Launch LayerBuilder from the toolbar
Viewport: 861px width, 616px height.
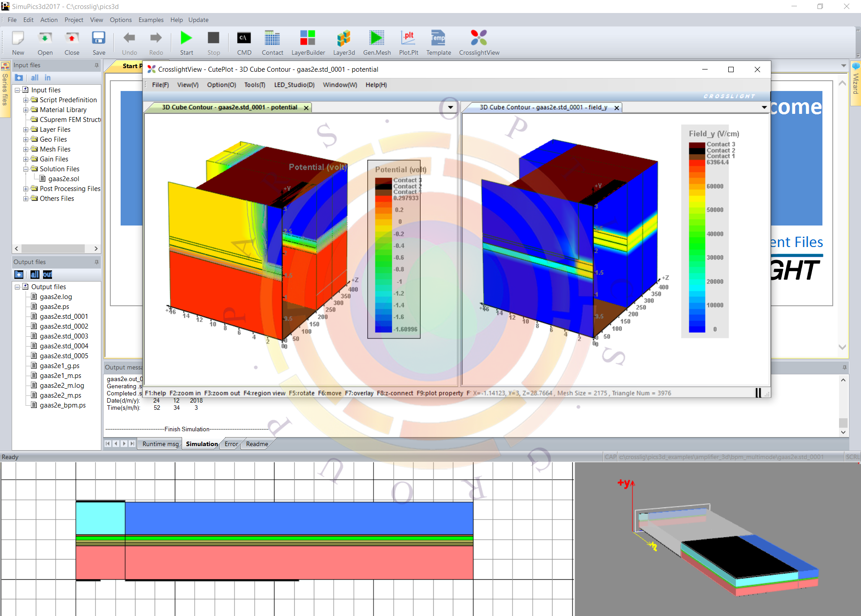[308, 43]
